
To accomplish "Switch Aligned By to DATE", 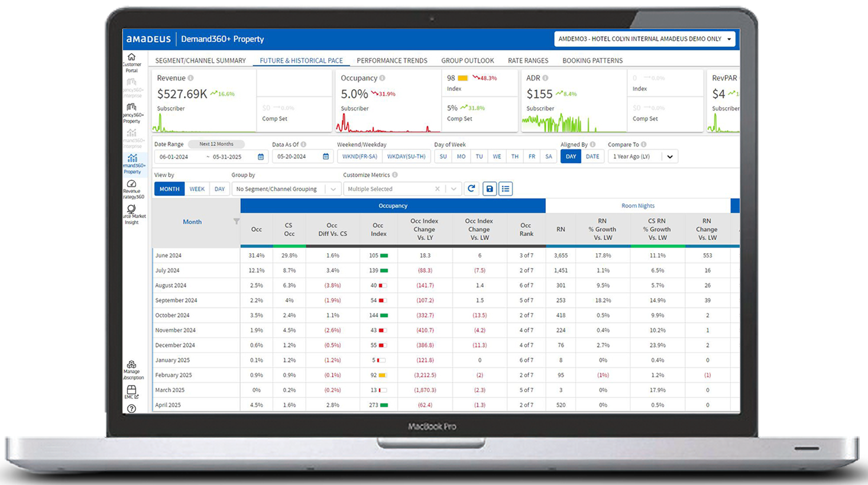I will [x=592, y=157].
